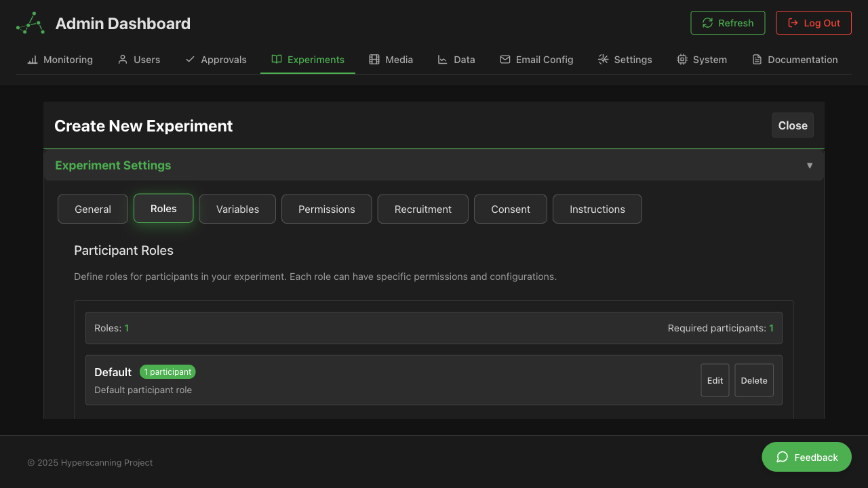Click the Hyperscanning network logo icon
This screenshot has height=488, width=868.
click(29, 22)
